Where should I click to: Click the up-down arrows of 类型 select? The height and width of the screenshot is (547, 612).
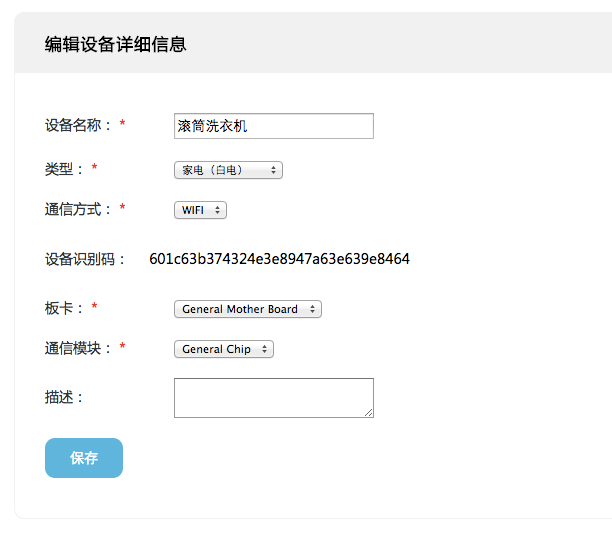point(274,170)
